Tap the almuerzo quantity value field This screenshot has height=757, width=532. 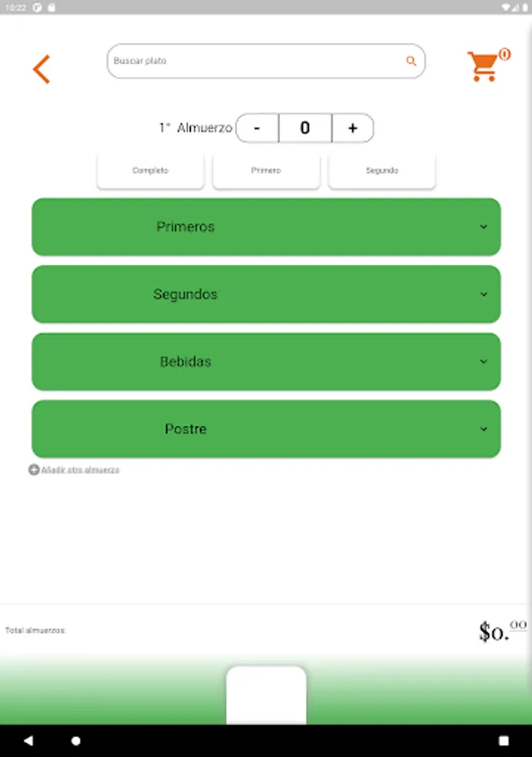click(x=305, y=128)
